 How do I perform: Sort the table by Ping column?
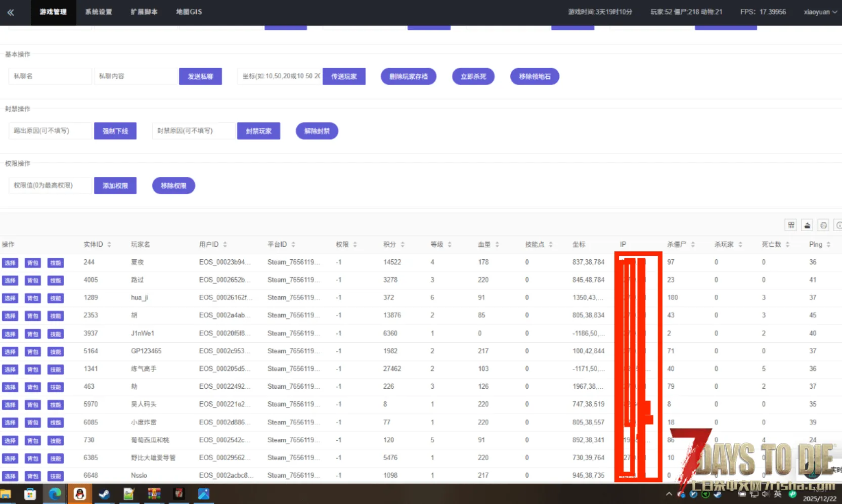pyautogui.click(x=819, y=245)
